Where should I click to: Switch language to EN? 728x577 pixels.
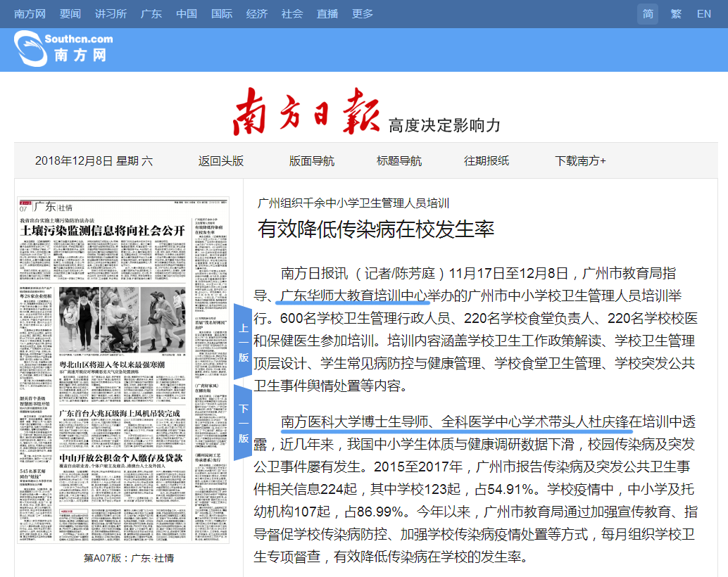(x=704, y=14)
